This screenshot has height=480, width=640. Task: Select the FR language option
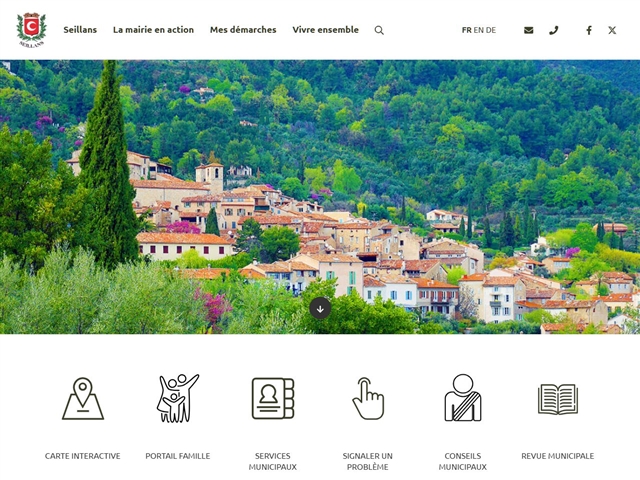click(x=467, y=30)
